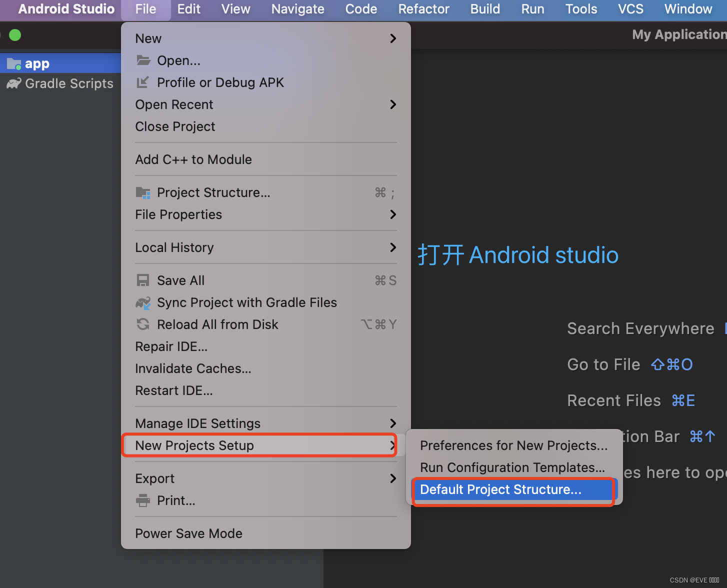The image size is (727, 588).
Task: Expand the Manage IDE Settings submenu arrow
Action: pos(393,423)
